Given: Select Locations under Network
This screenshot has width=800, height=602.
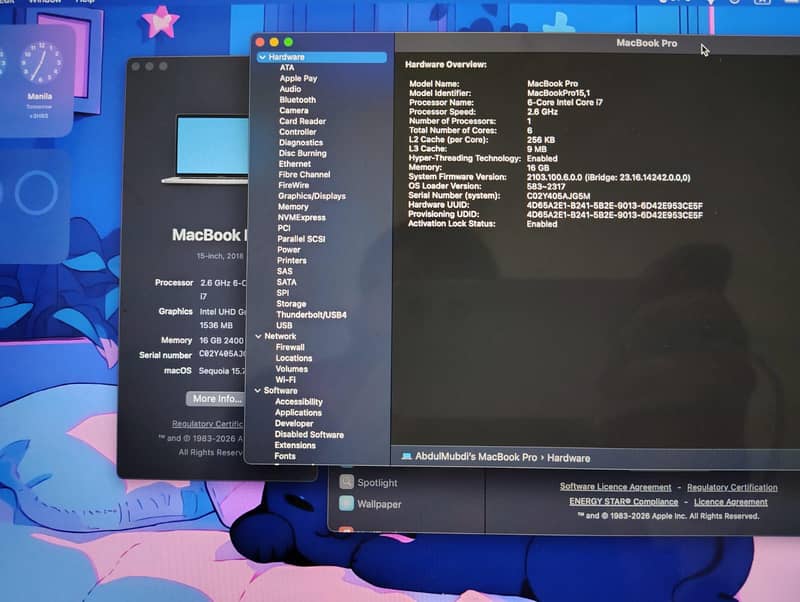Looking at the screenshot, I should pyautogui.click(x=294, y=358).
